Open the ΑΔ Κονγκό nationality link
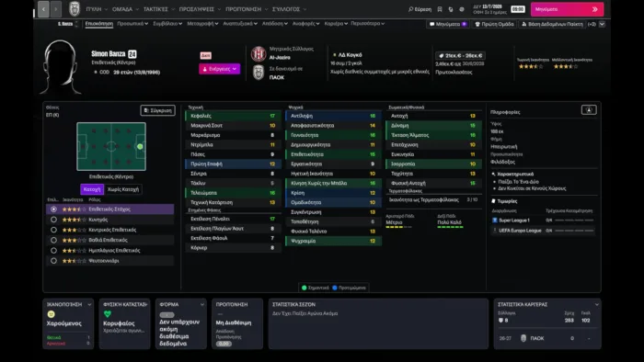This screenshot has width=644, height=362. 350,54
